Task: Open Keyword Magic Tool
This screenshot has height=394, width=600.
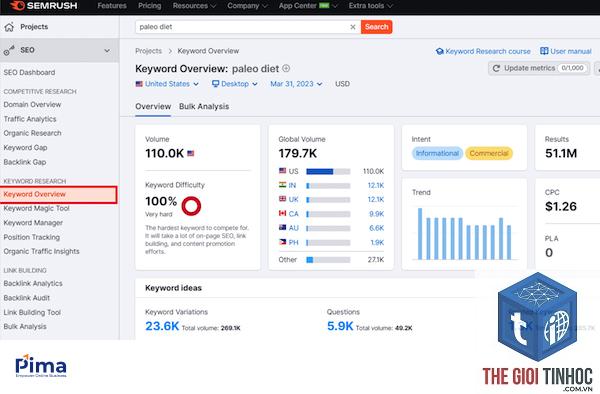Action: pos(36,208)
